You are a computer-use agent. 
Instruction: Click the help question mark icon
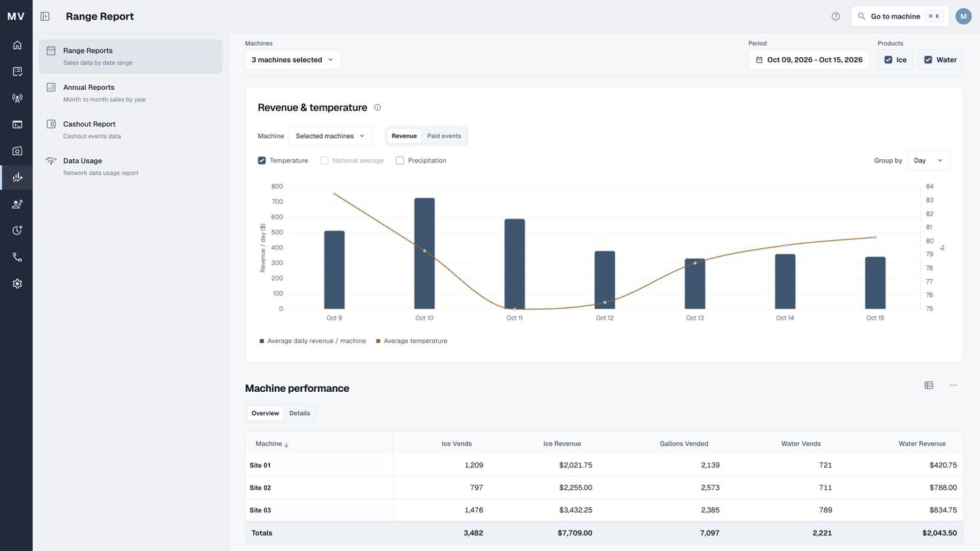coord(836,16)
